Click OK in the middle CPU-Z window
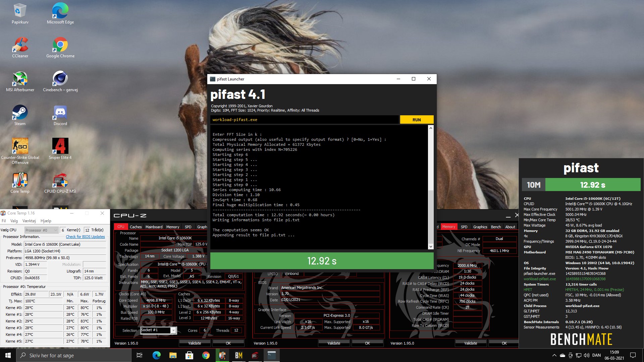 [x=367, y=343]
